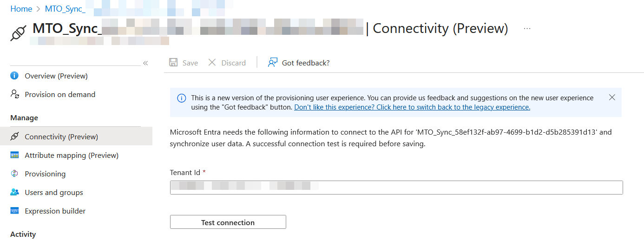Open the more options ellipsis menu

pyautogui.click(x=527, y=28)
